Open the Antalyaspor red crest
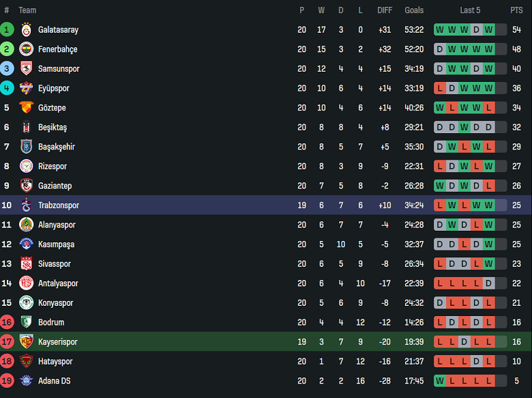 pyautogui.click(x=27, y=283)
